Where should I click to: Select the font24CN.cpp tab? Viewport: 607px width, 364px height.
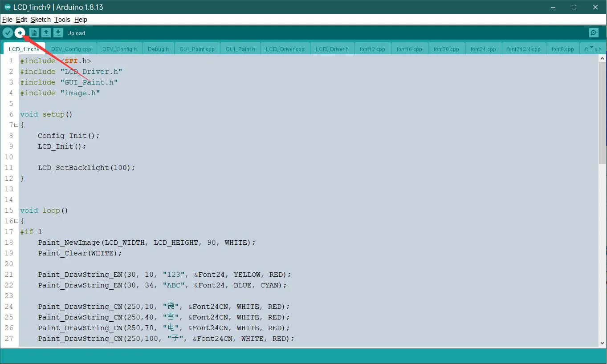[x=524, y=49]
